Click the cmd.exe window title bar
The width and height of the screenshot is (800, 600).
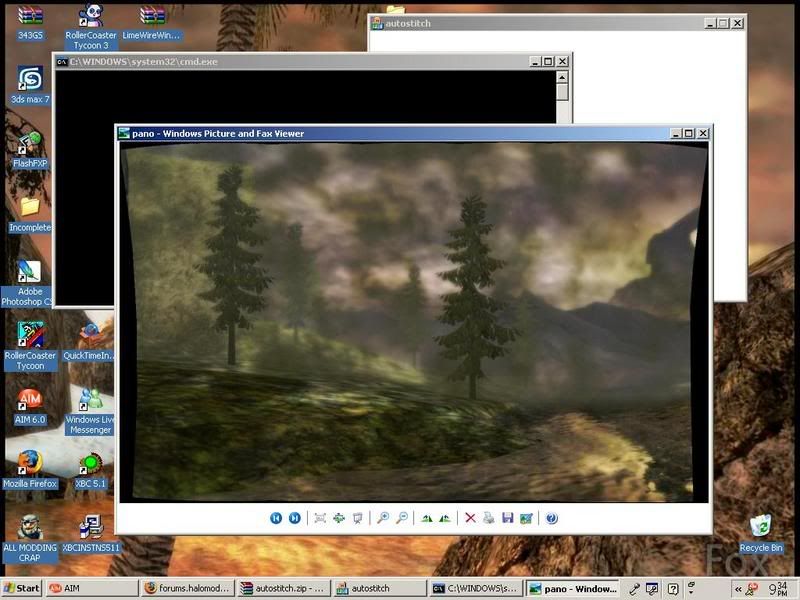pos(291,62)
